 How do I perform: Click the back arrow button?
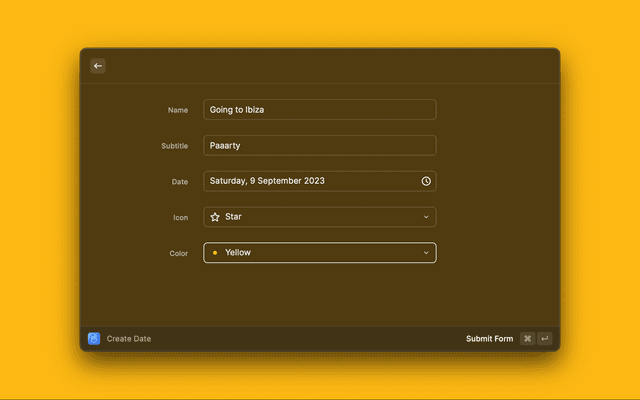(98, 66)
